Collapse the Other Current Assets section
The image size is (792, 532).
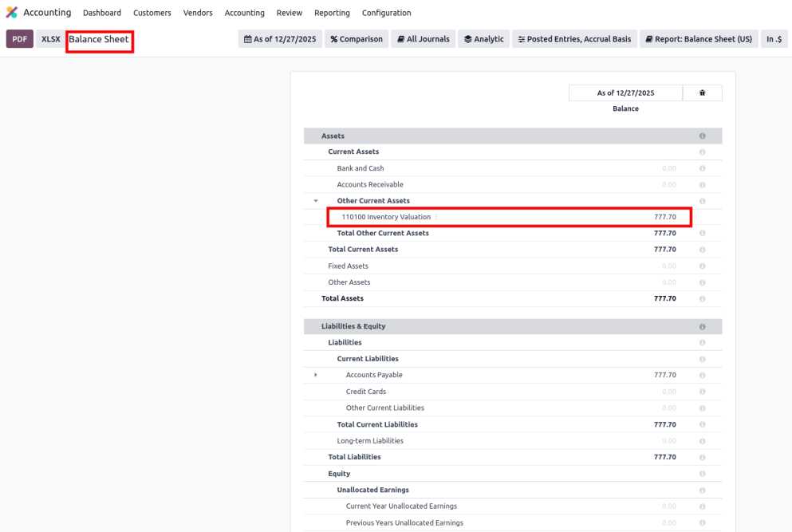[x=316, y=201]
